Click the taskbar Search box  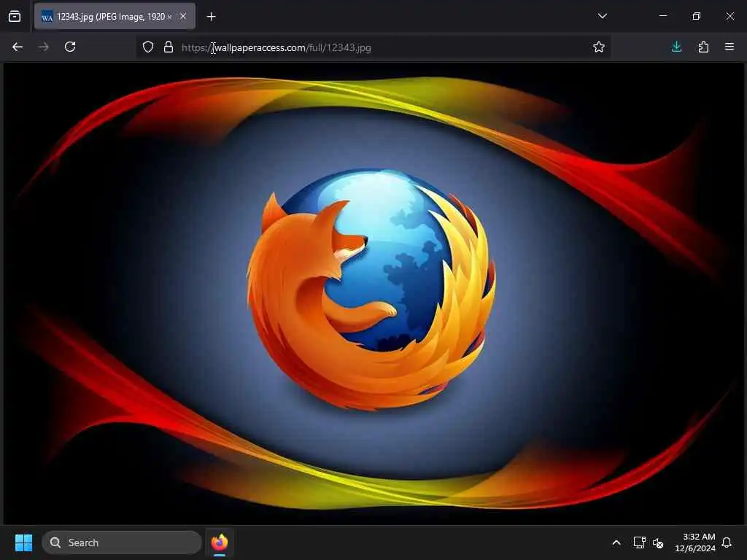click(122, 542)
